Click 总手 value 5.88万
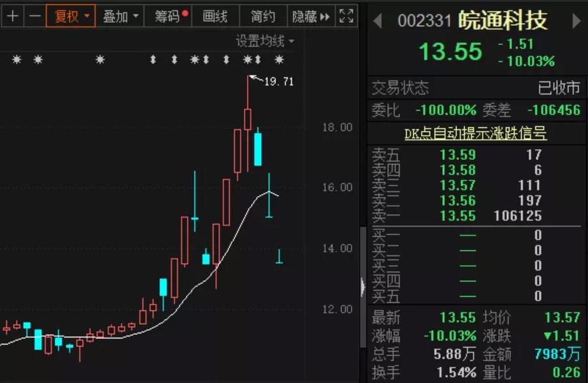Image resolution: width=588 pixels, height=383 pixels. tap(454, 354)
